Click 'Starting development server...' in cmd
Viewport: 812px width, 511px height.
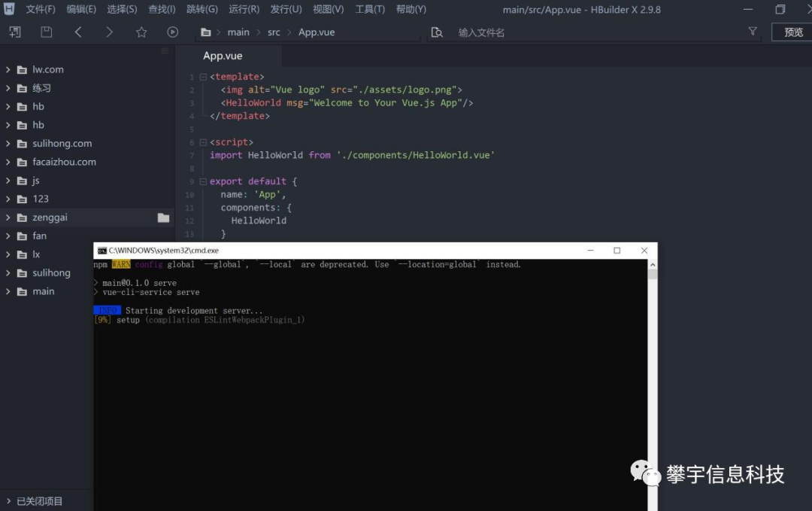point(194,311)
